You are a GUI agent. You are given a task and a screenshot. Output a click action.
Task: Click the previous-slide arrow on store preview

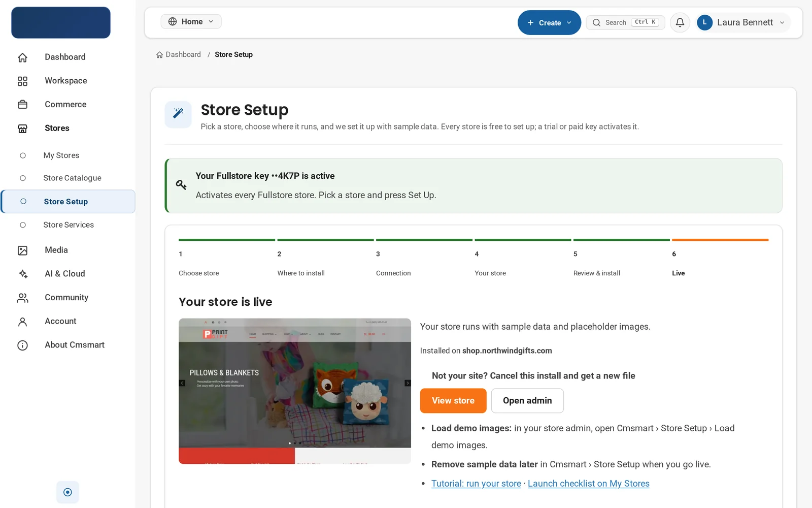[x=182, y=383]
